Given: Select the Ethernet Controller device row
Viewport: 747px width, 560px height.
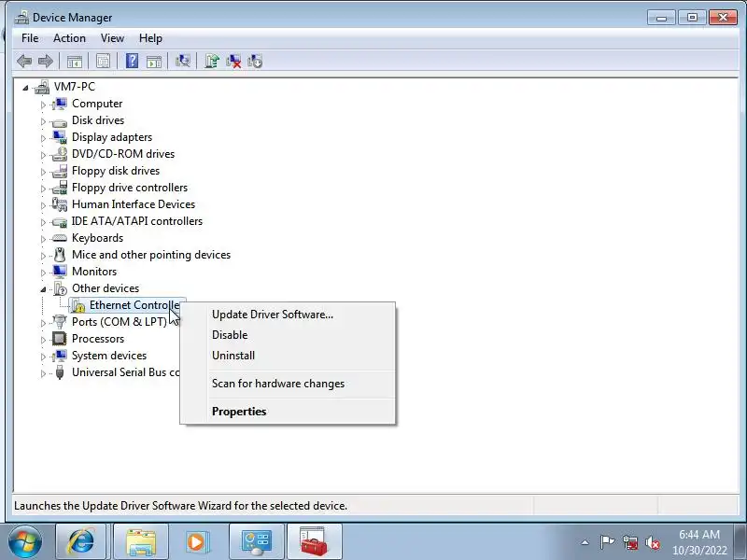Looking at the screenshot, I should [x=126, y=305].
